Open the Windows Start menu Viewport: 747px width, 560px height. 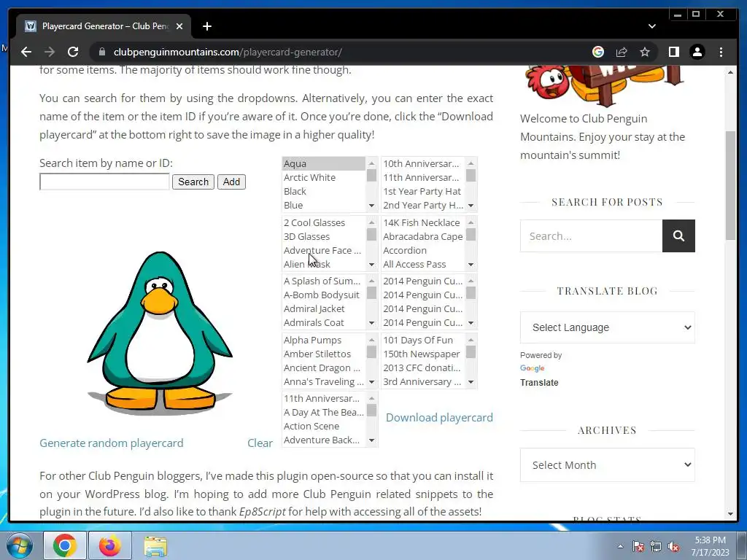pyautogui.click(x=19, y=545)
